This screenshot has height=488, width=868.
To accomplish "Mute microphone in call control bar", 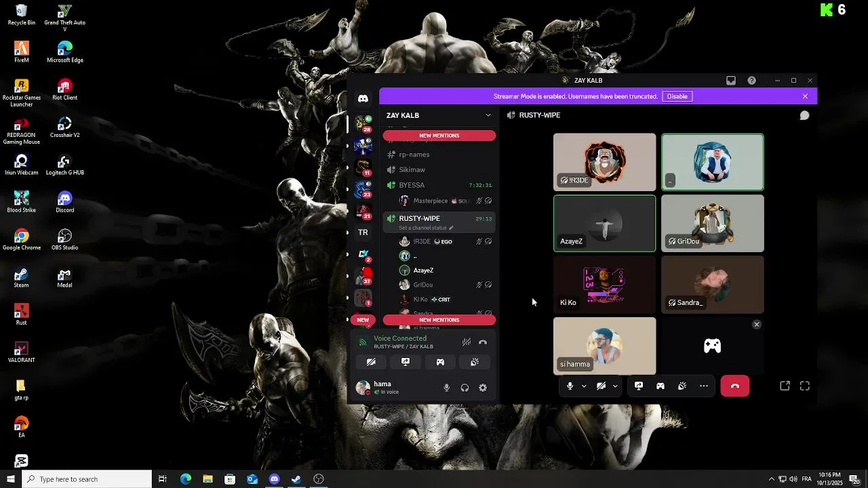I will click(x=570, y=386).
